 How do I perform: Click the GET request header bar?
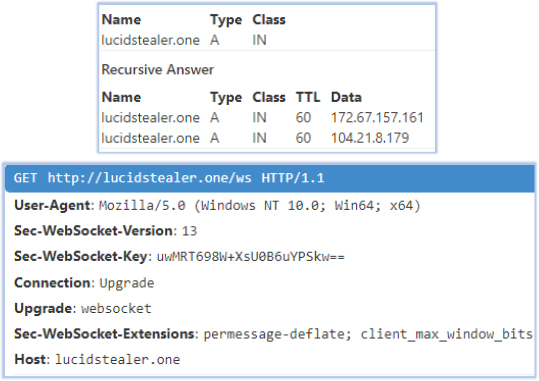pos(270,178)
